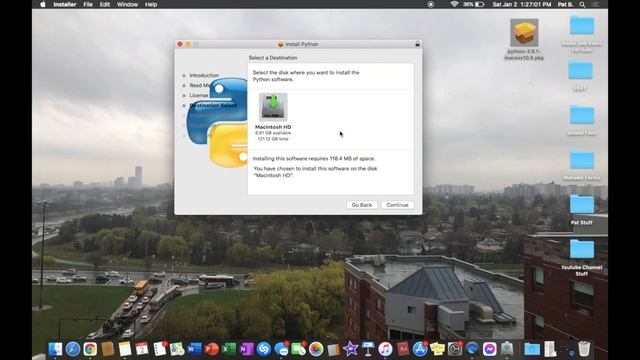This screenshot has width=640, height=360.
Task: Click the Go Back button
Action: coord(362,205)
